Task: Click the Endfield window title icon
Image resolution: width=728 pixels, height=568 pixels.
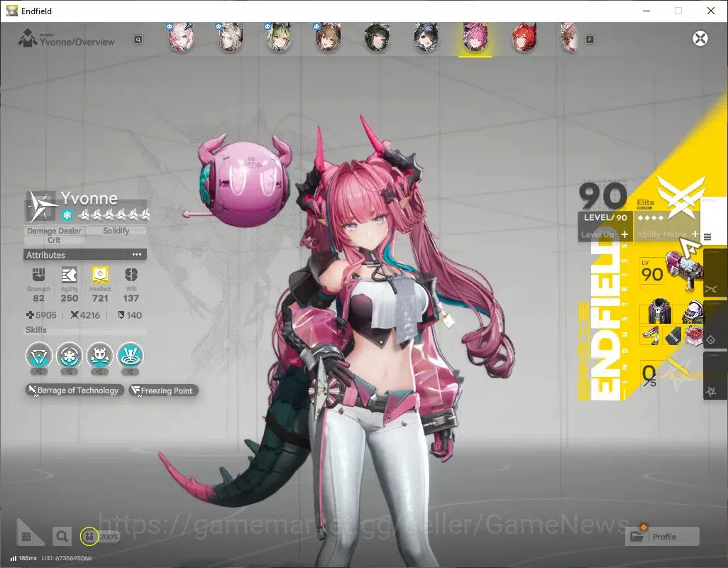Action: pyautogui.click(x=12, y=11)
